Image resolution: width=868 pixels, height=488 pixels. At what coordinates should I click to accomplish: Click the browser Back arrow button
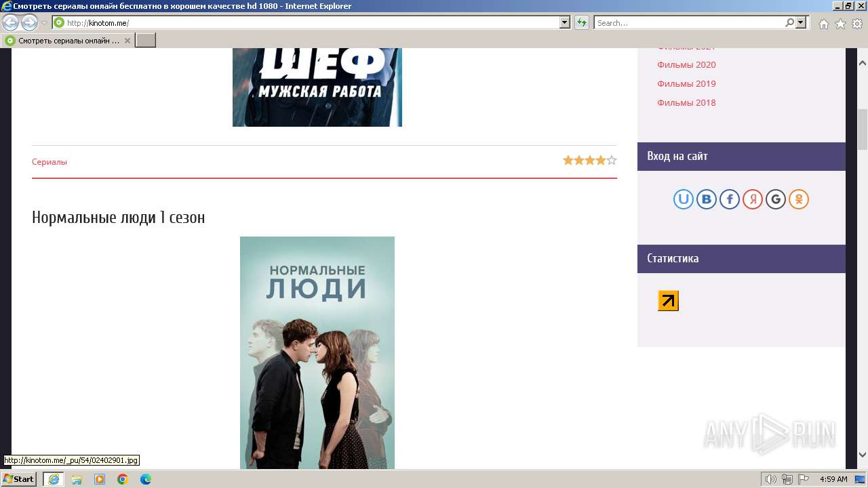(x=10, y=23)
